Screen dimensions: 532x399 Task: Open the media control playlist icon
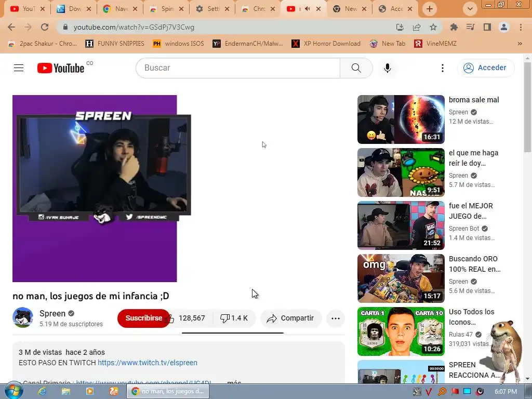pyautogui.click(x=470, y=27)
